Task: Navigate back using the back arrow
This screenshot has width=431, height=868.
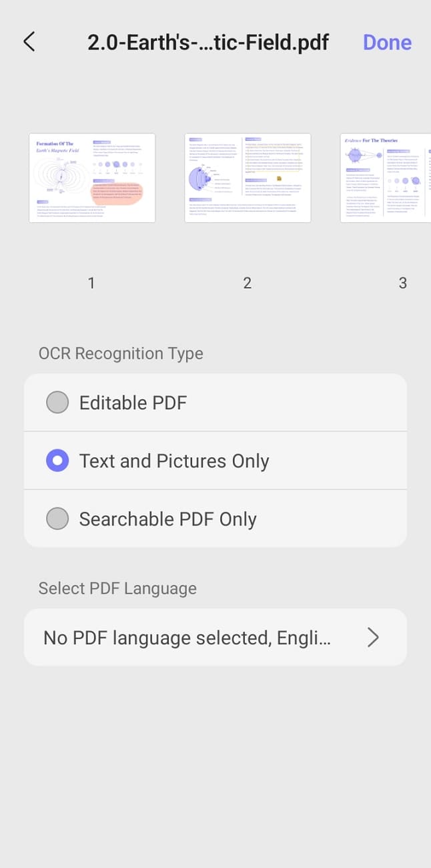Action: 29,41
